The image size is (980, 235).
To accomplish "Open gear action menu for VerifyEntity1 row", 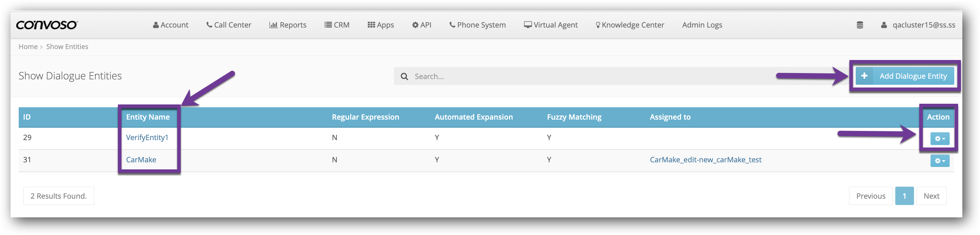I will pos(939,139).
